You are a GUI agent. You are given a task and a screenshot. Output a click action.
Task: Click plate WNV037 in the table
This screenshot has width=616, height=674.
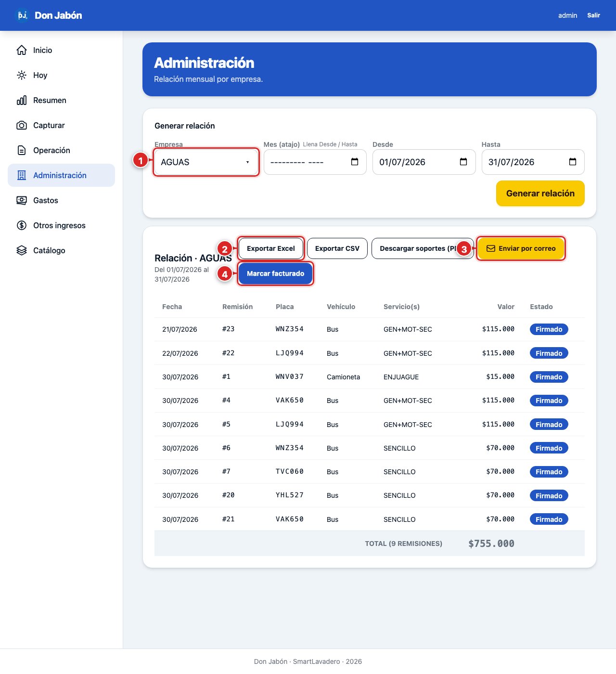[x=290, y=376]
